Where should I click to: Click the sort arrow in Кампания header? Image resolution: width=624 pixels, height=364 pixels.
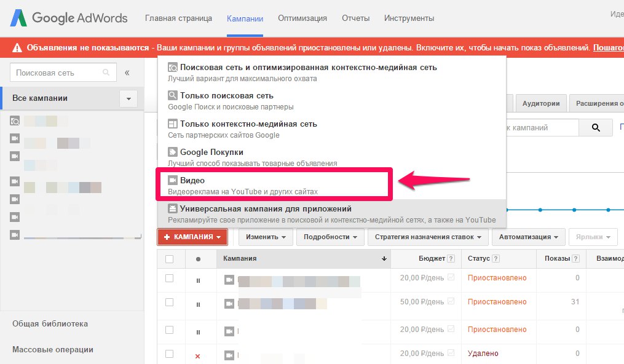tap(384, 259)
